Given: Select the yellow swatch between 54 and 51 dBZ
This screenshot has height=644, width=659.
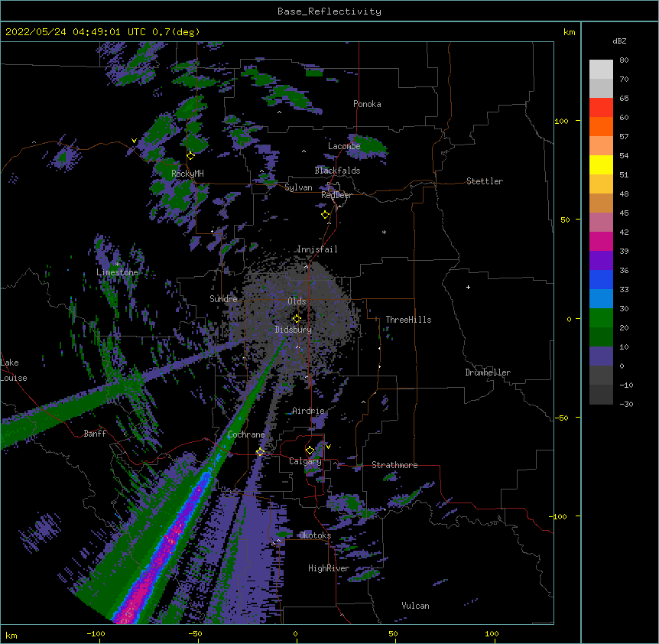Looking at the screenshot, I should coord(601,164).
